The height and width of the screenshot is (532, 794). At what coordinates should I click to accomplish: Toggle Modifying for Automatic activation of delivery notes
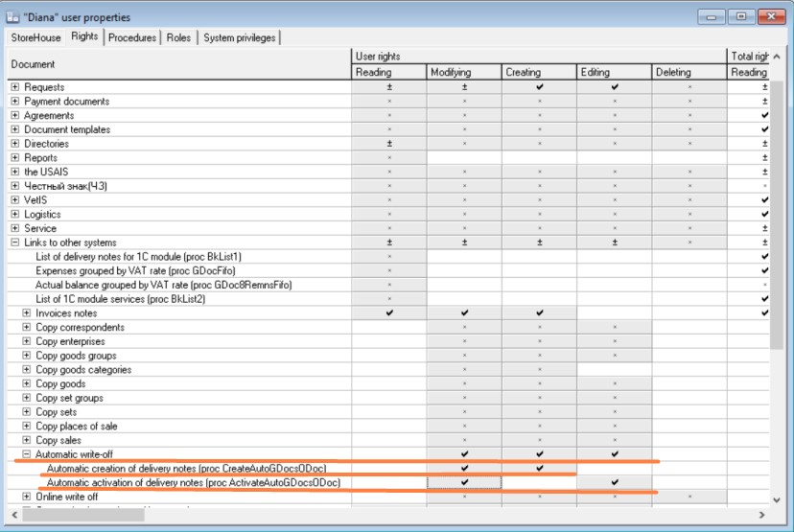[x=464, y=482]
